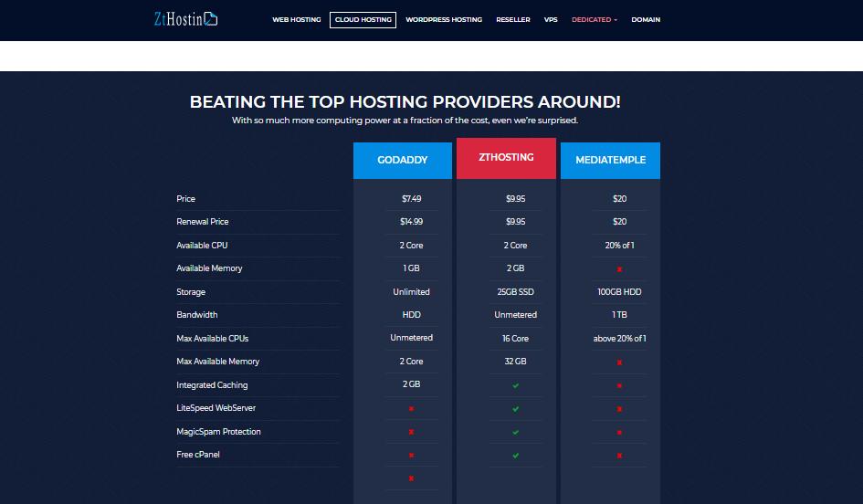Click MediaTemple "above 20% of 1" value
Image resolution: width=863 pixels, height=504 pixels.
[x=620, y=339]
